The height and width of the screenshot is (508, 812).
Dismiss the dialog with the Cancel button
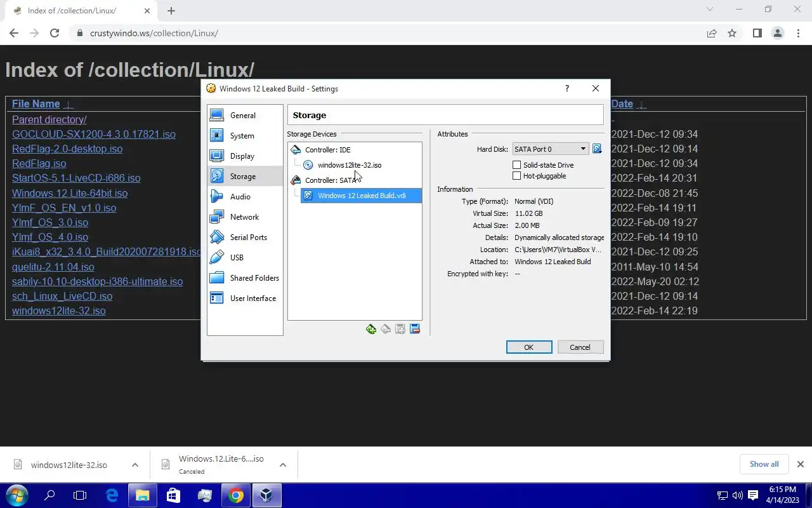click(x=580, y=347)
